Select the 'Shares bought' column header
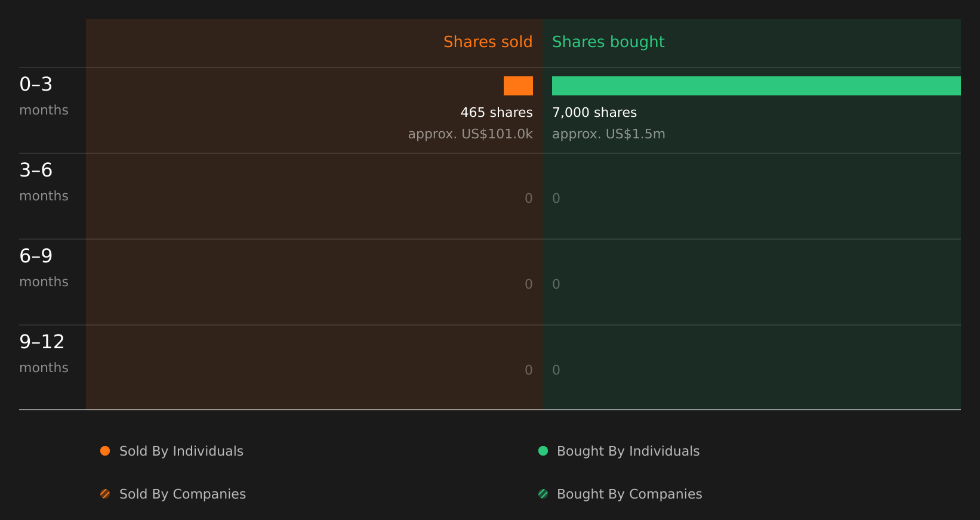The width and height of the screenshot is (980, 520). coord(608,42)
